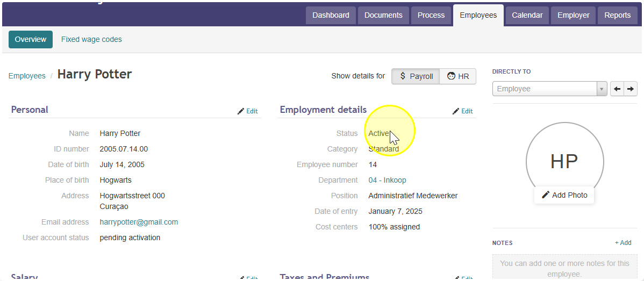
Task: Click the dollar sign icon on Payroll
Action: tap(403, 76)
